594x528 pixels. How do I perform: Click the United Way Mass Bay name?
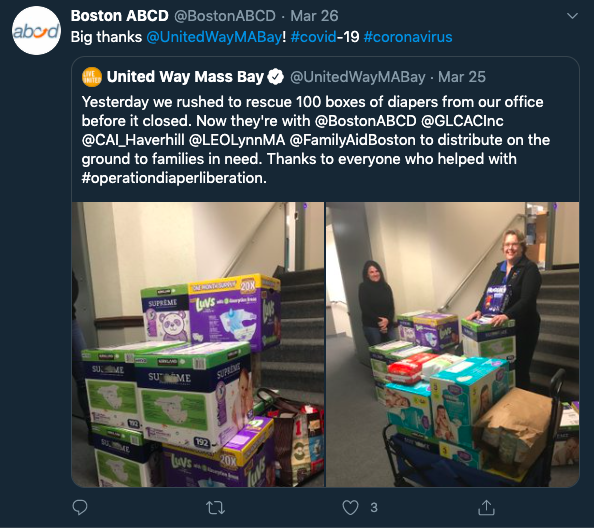pos(185,77)
